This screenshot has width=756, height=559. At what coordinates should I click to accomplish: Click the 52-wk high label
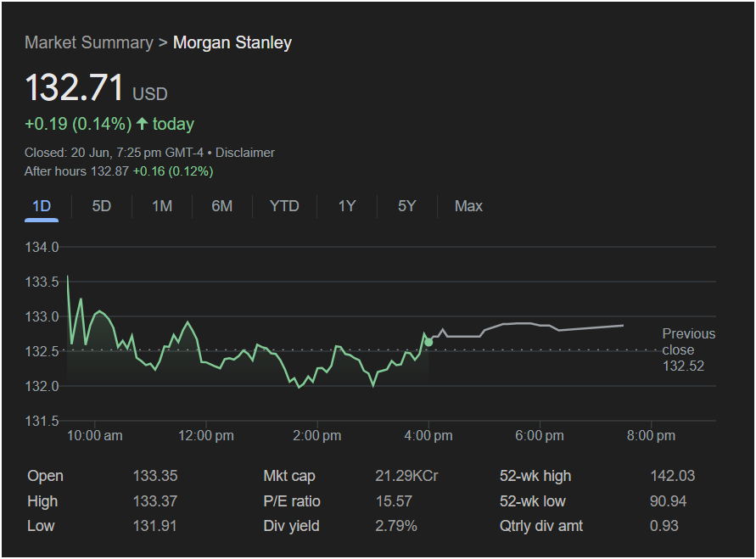click(535, 476)
